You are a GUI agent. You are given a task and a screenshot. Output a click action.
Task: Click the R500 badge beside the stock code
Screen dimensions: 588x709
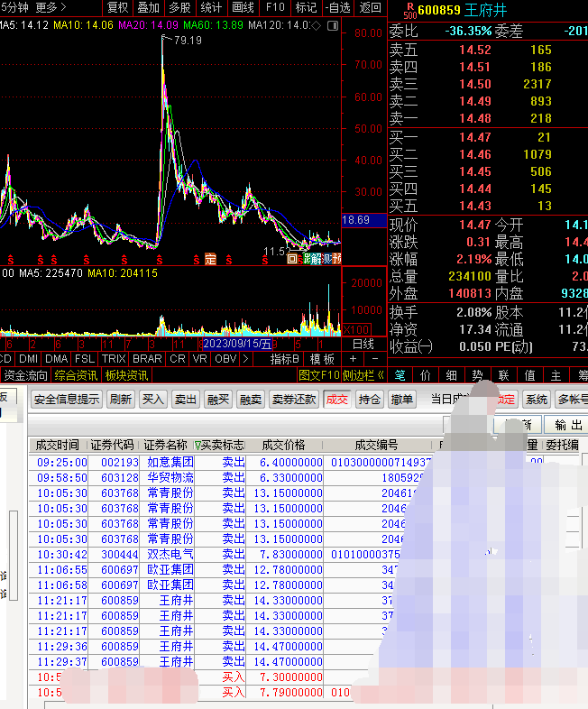coord(410,11)
